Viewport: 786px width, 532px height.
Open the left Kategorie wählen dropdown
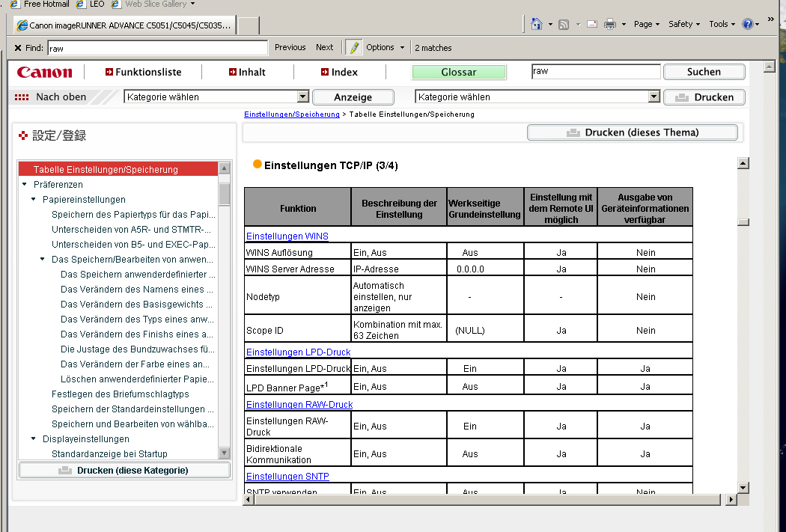[216, 97]
